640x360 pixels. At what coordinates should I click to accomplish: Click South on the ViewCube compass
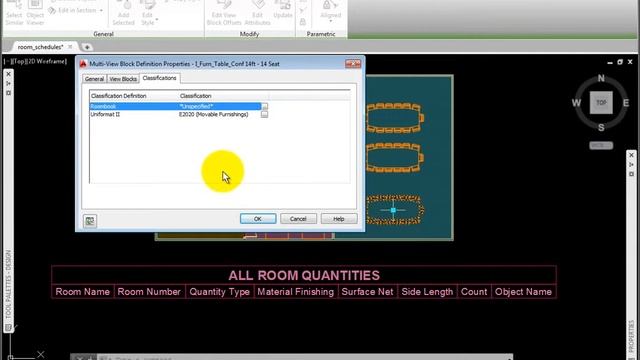tap(601, 128)
